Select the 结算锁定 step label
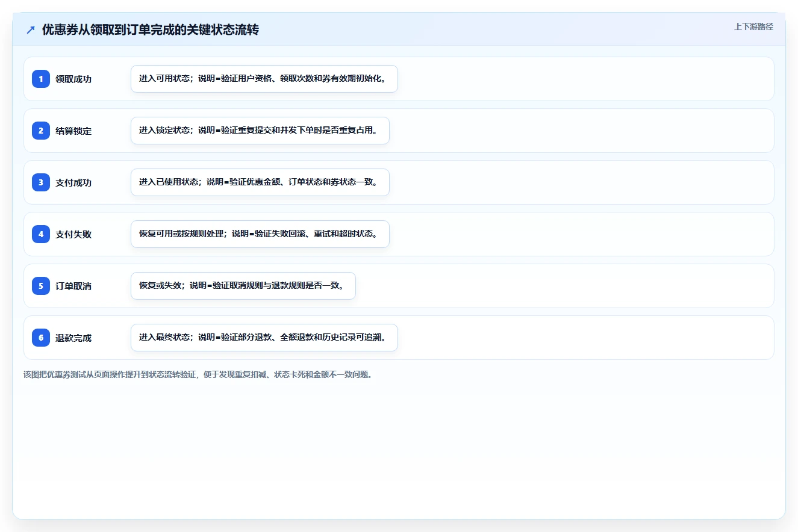The width and height of the screenshot is (798, 532). (73, 131)
